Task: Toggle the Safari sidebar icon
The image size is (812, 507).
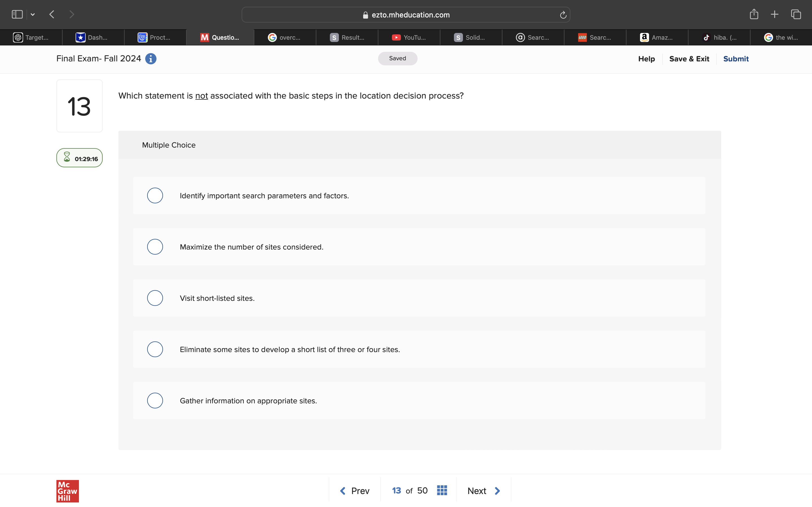Action: point(17,14)
